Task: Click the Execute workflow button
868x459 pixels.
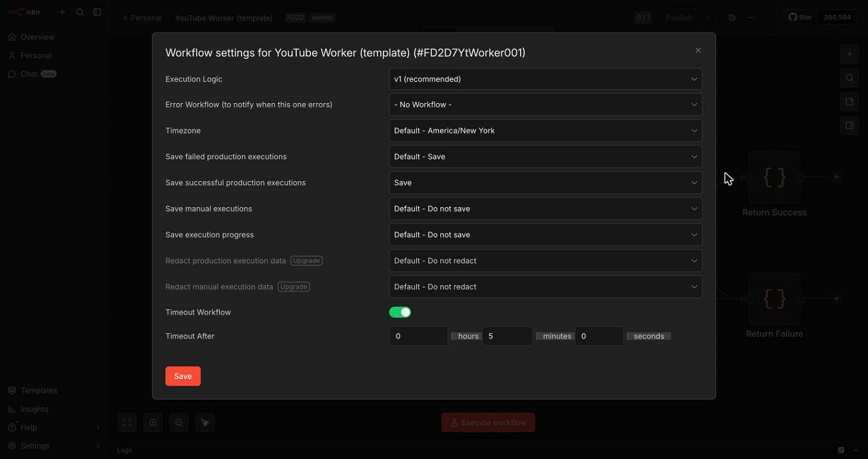Action: [488, 423]
